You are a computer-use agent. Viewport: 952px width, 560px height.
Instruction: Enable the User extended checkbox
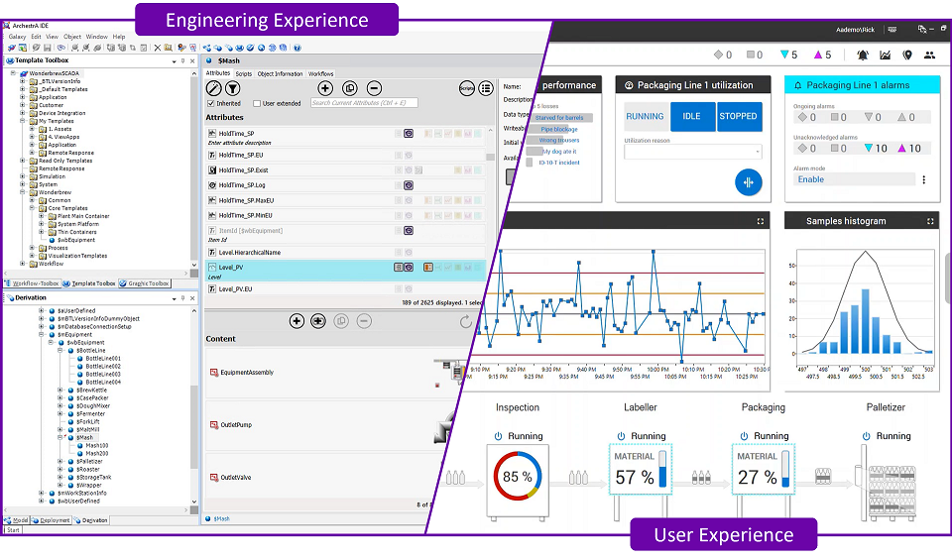coord(256,103)
